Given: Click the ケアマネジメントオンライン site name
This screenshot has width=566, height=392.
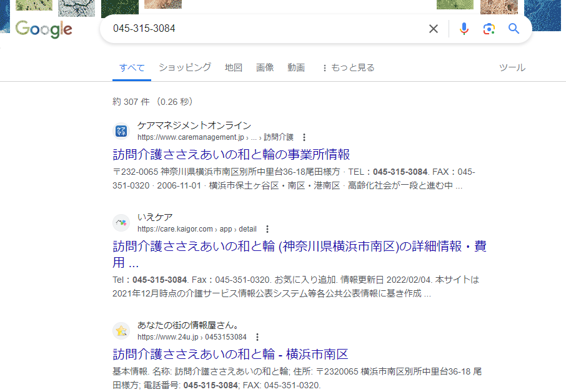Looking at the screenshot, I should [x=194, y=125].
